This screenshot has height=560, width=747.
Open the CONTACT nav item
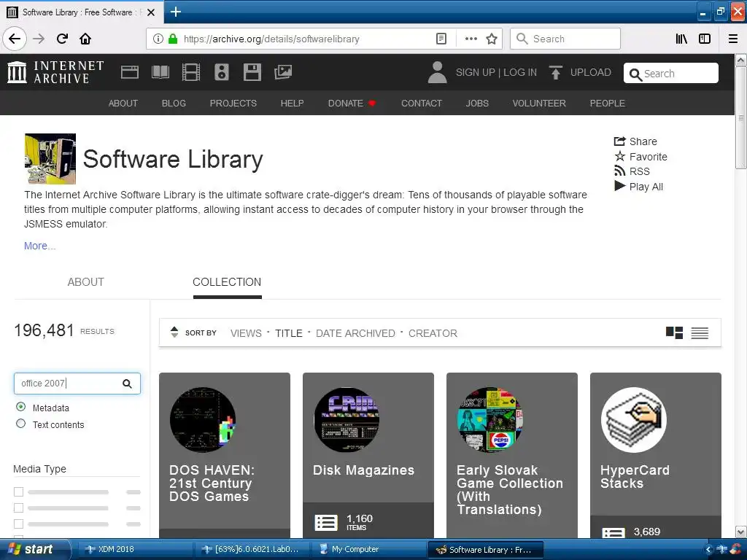pyautogui.click(x=421, y=104)
